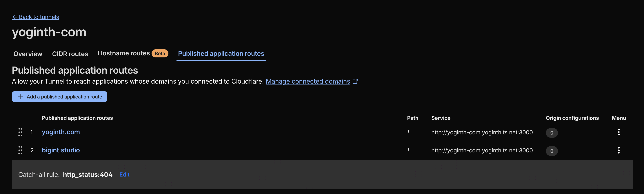Click the plus icon on add route button
Viewport: 644px width, 194px height.
[20, 97]
